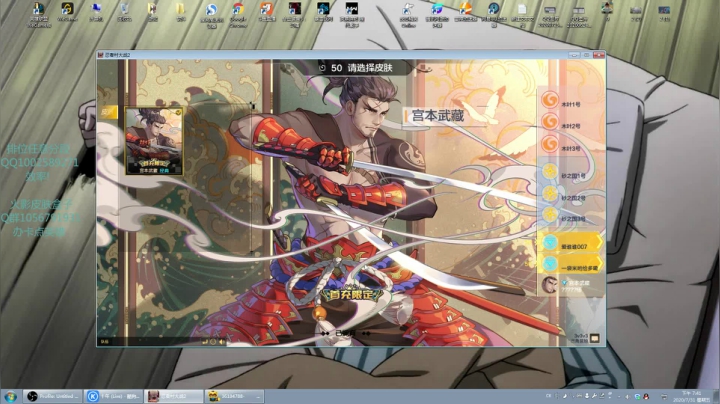This screenshot has width=720, height=404.
Task: Click the 木叶1号 player avatar icon
Action: [x=549, y=100]
